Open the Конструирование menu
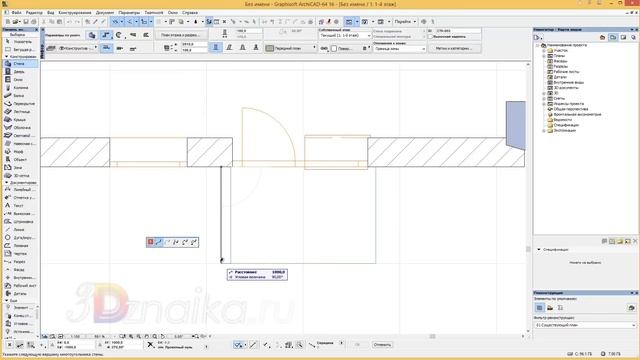Viewport: 640px width, 360px height. 75,13
